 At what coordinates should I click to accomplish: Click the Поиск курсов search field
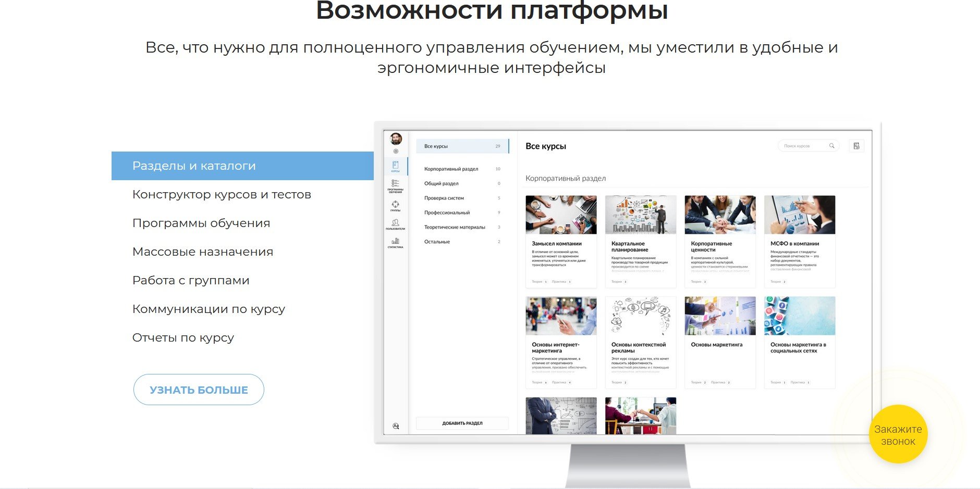tap(803, 146)
